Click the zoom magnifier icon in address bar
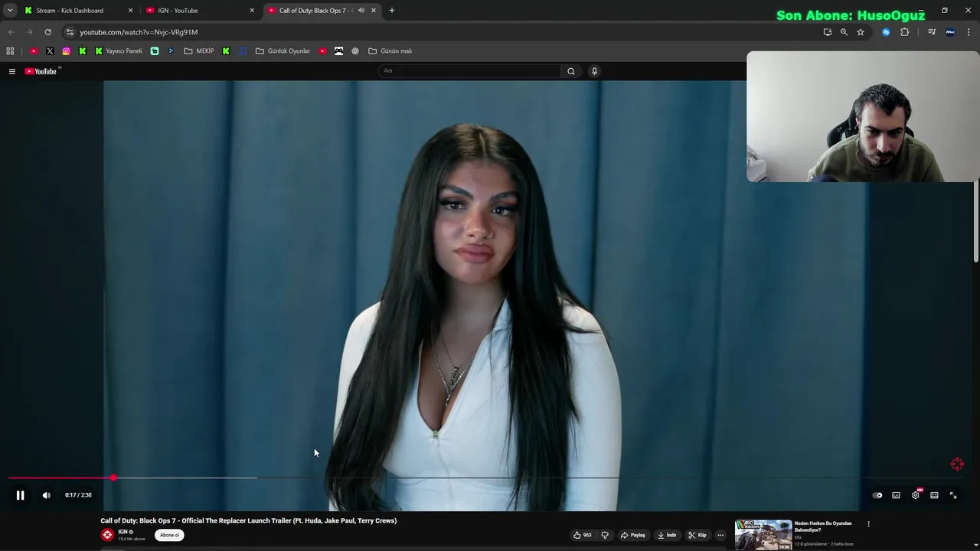Viewport: 980px width, 551px height. 844,32
